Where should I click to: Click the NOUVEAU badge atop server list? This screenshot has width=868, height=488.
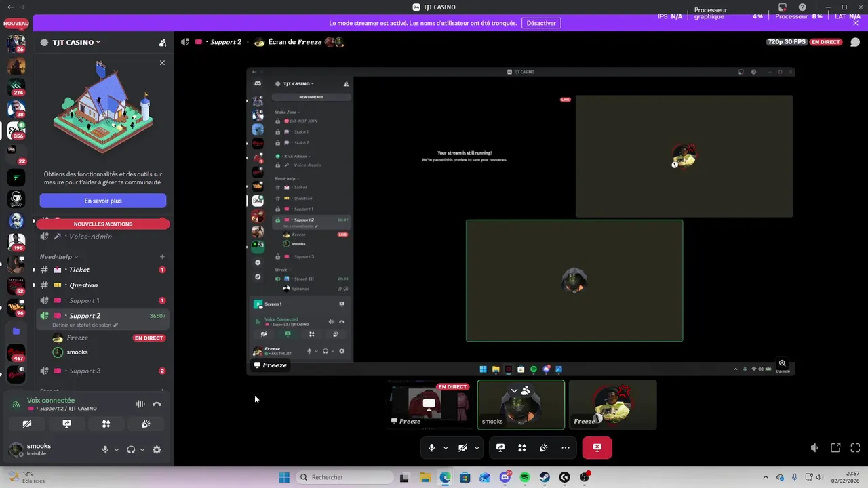point(16,23)
